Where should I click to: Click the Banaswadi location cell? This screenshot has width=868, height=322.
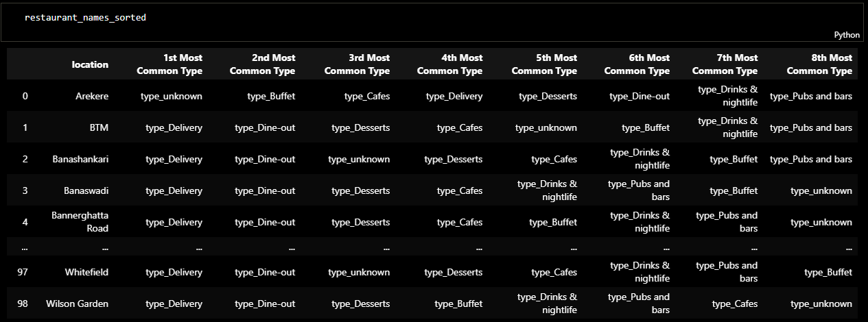click(x=84, y=191)
